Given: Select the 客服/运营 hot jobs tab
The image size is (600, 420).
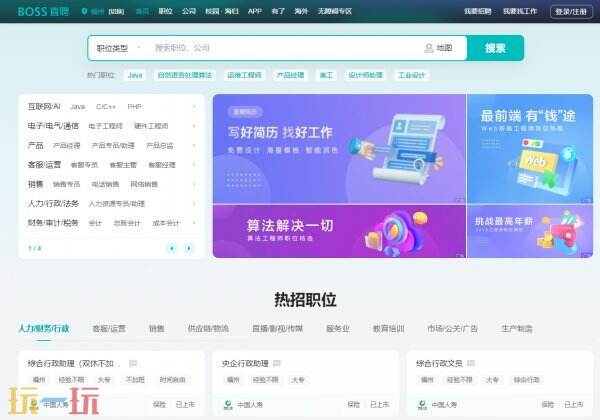Looking at the screenshot, I should click(109, 328).
